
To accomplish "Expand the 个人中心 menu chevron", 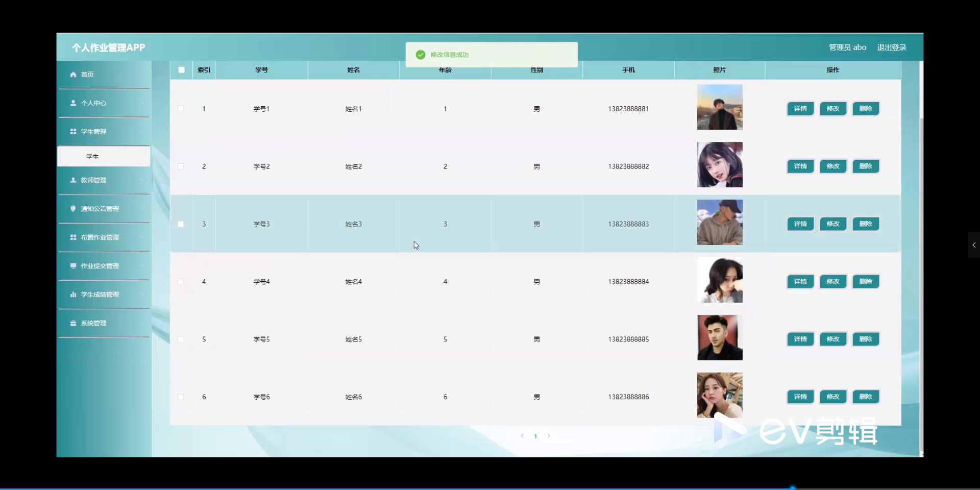I will click(x=142, y=103).
